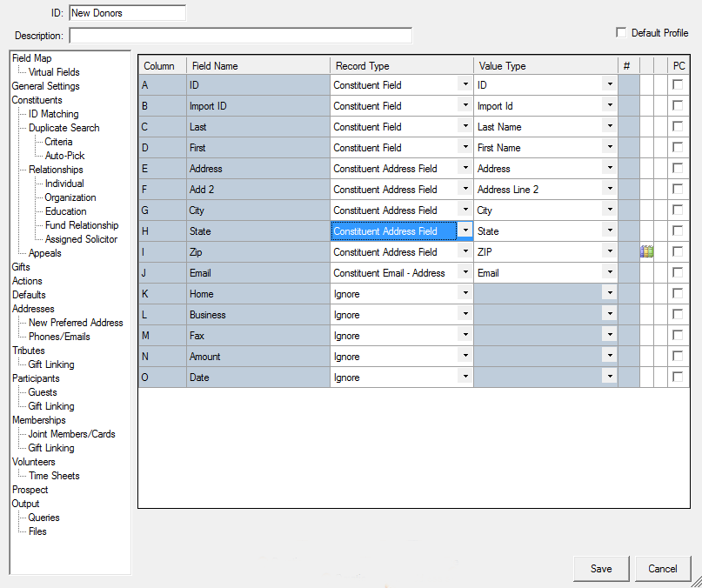Focus the Description text field

tap(240, 36)
